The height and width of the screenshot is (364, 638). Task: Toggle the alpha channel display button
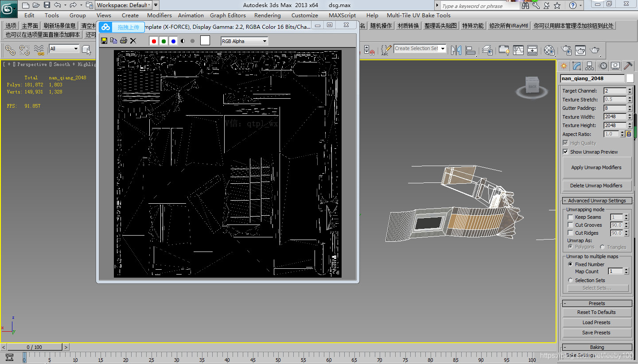(x=183, y=41)
